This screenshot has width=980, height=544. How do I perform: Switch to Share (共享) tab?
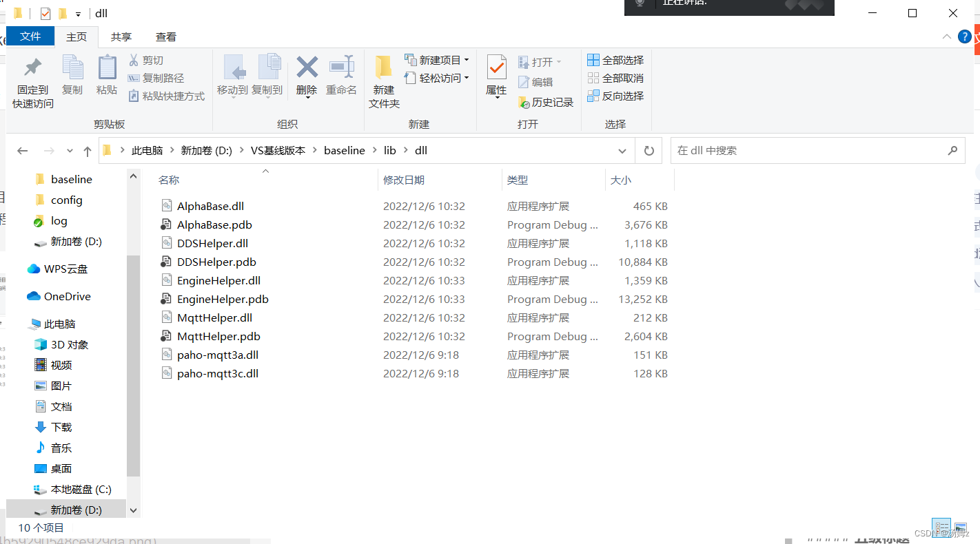click(121, 37)
